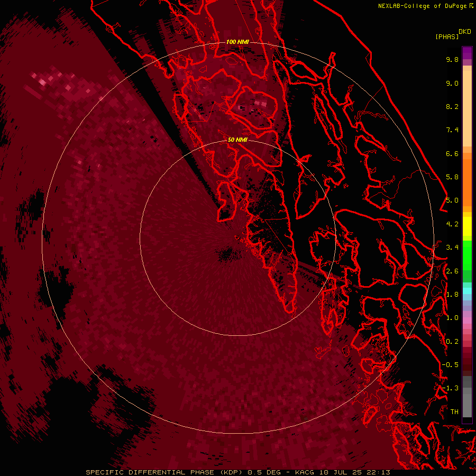Click the -1.3 value on color scale

[x=450, y=388]
